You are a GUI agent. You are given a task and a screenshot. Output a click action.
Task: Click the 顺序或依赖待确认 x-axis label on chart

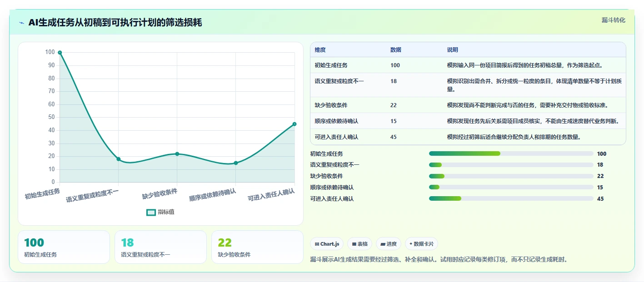click(213, 195)
